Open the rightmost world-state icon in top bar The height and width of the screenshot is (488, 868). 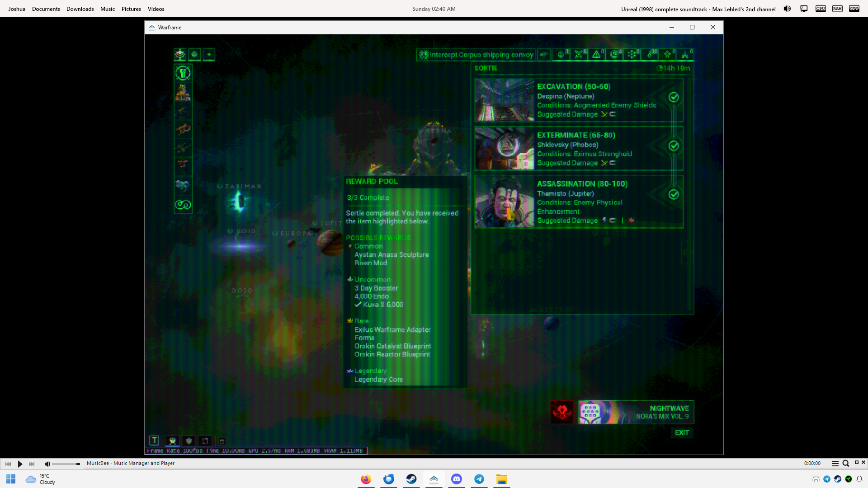click(685, 55)
